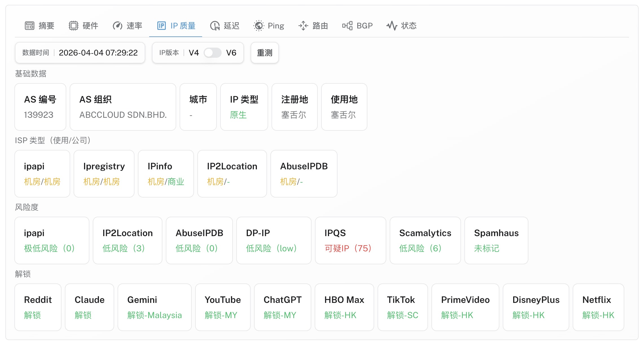
Task: Click the Scamalytics 低风险 (6) value
Action: (420, 248)
